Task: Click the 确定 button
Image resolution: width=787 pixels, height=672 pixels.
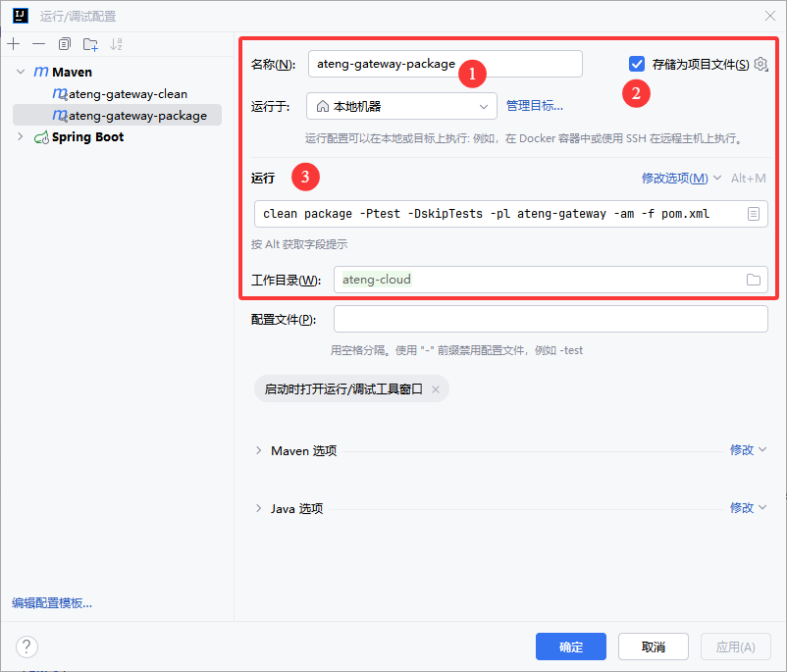Action: [570, 646]
